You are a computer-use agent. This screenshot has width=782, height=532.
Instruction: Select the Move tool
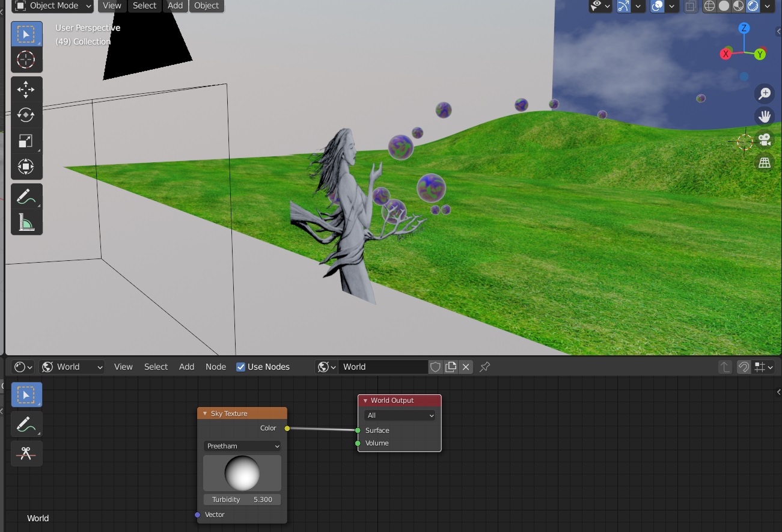[x=26, y=90]
